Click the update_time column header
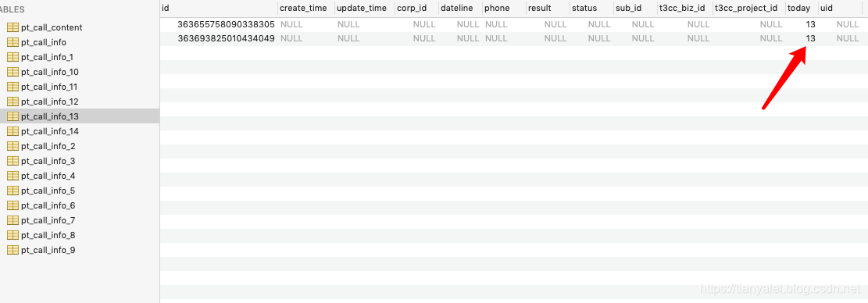 click(x=364, y=8)
